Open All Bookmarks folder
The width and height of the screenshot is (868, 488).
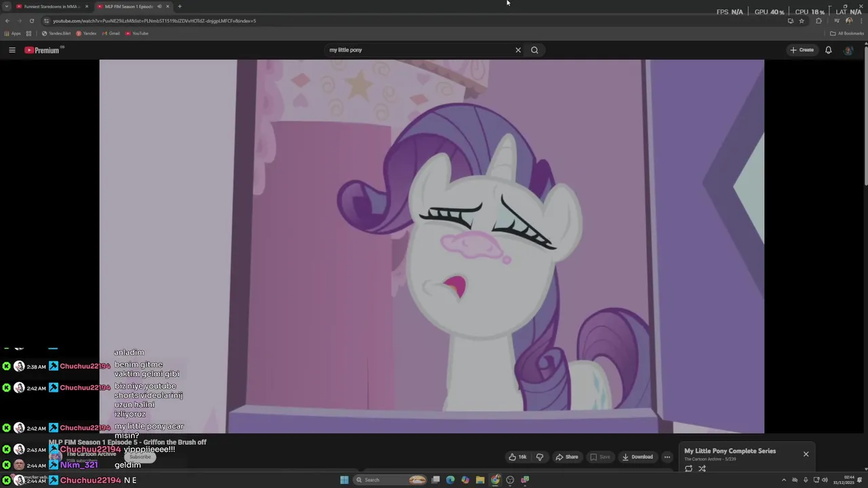847,33
